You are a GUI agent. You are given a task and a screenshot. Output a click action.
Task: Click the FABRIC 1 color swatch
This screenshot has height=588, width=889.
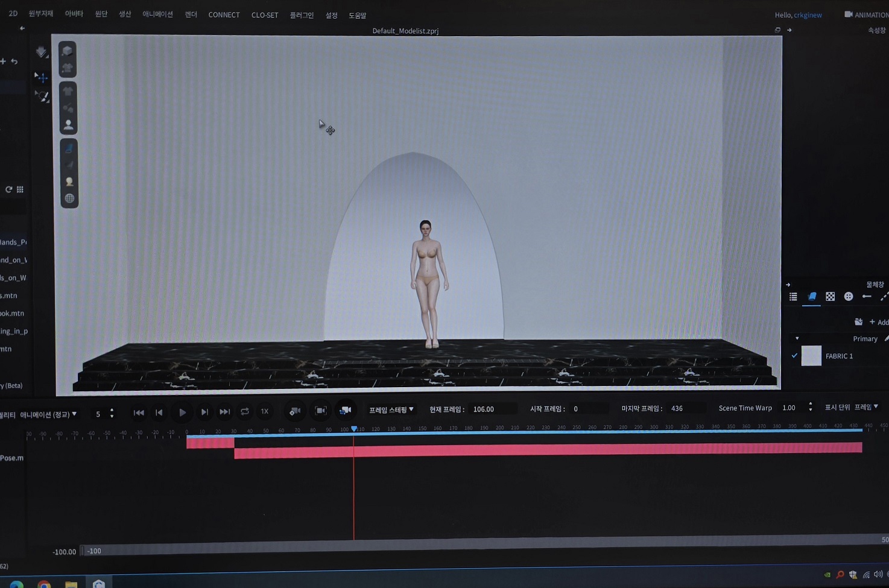[x=811, y=356]
